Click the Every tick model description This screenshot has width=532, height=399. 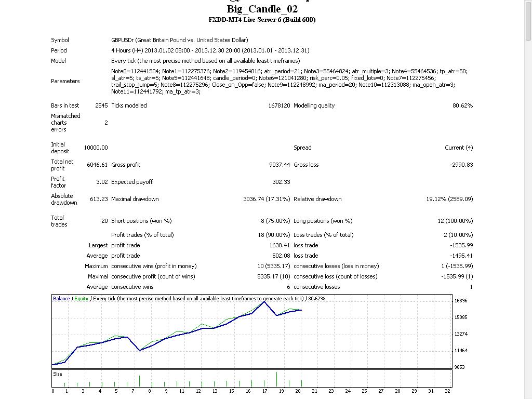point(205,61)
